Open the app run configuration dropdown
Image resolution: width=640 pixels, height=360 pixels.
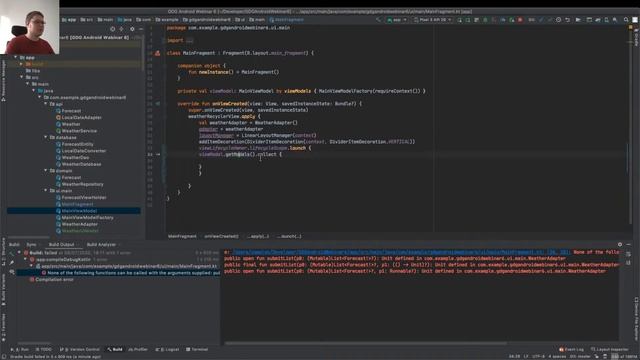397,20
